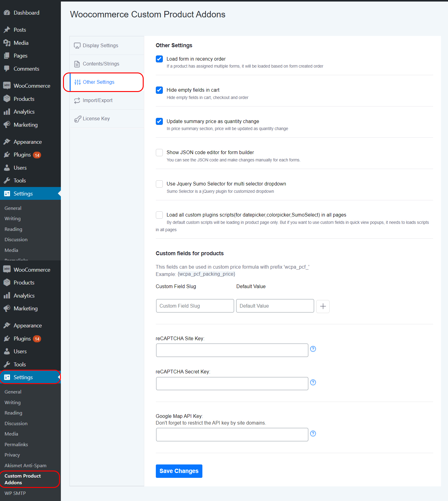
Task: Click the Import/Export arrows icon
Action: tap(77, 101)
